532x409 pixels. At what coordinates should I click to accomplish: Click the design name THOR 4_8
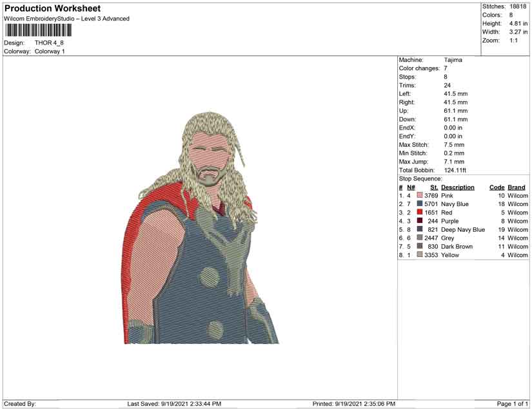49,43
